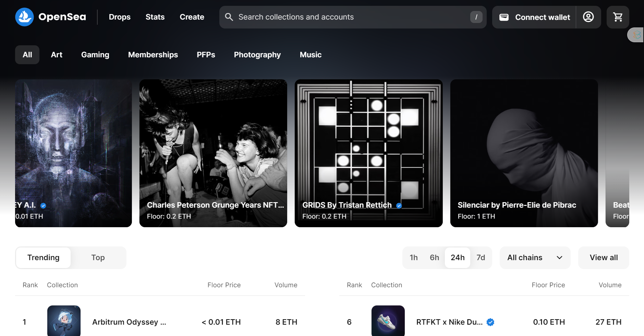Open the Arbitrum Odyssey collection name
644x336 pixels.
(x=129, y=322)
